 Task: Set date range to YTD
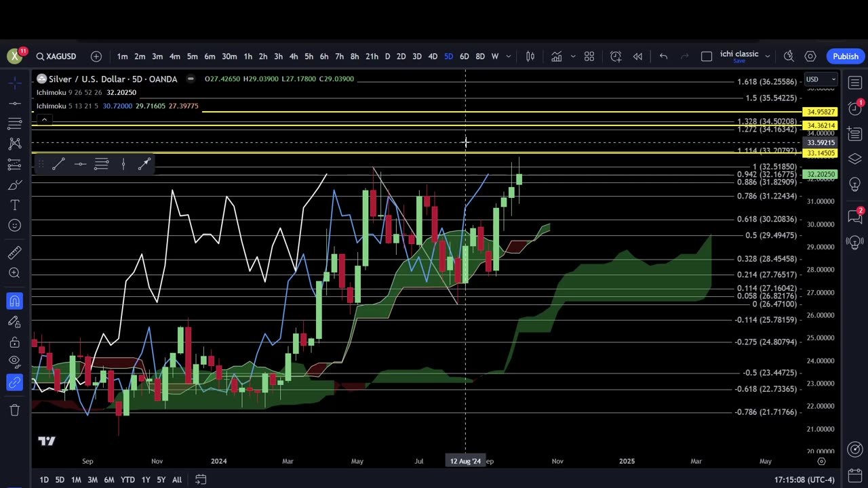(127, 480)
